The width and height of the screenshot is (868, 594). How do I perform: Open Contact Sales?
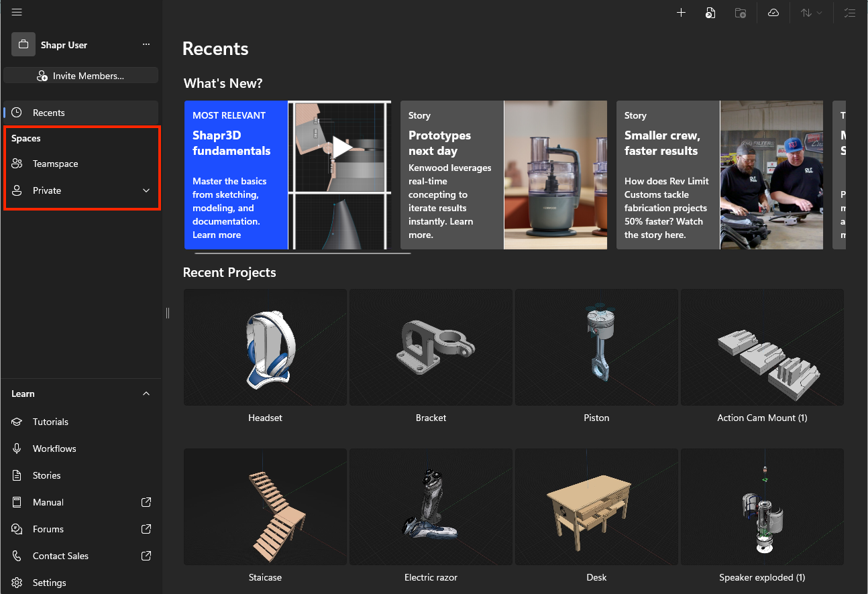81,556
